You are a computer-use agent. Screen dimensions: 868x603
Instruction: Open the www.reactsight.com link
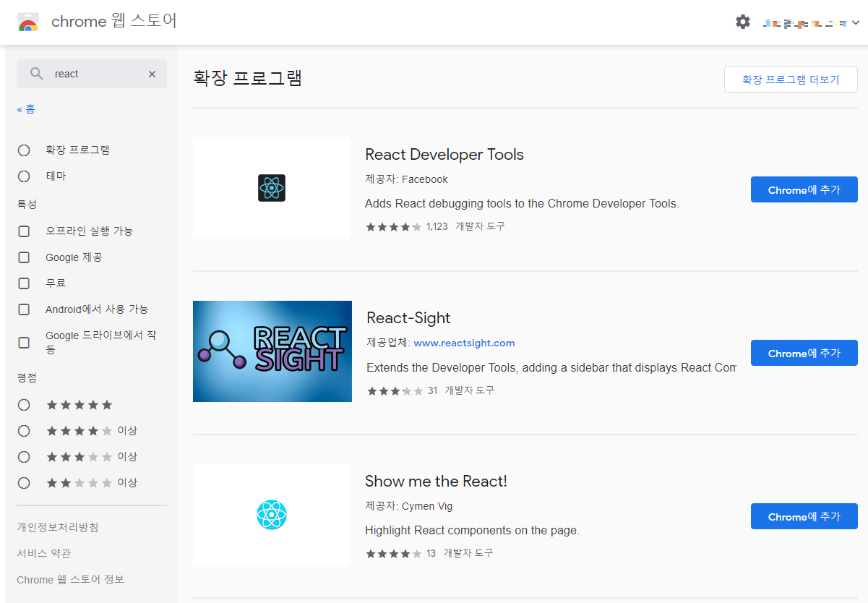click(464, 343)
